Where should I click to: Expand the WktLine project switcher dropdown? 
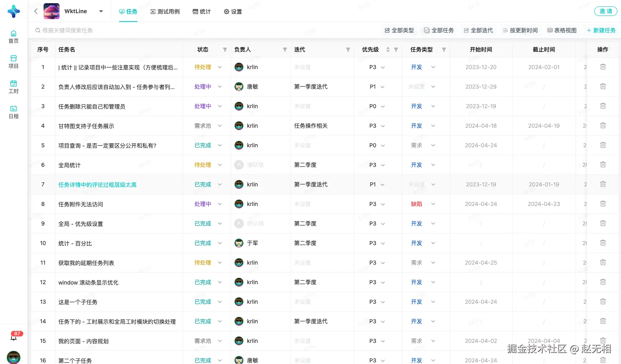[101, 11]
